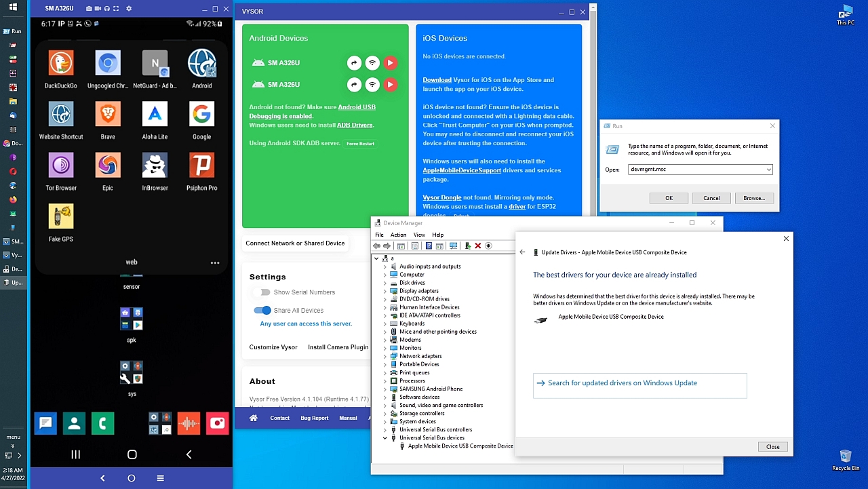The image size is (868, 489).
Task: Expand Network adapters node
Action: 384,356
